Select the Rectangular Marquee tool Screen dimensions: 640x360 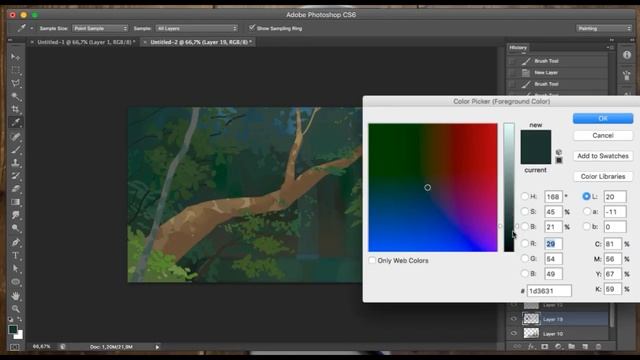tap(16, 70)
